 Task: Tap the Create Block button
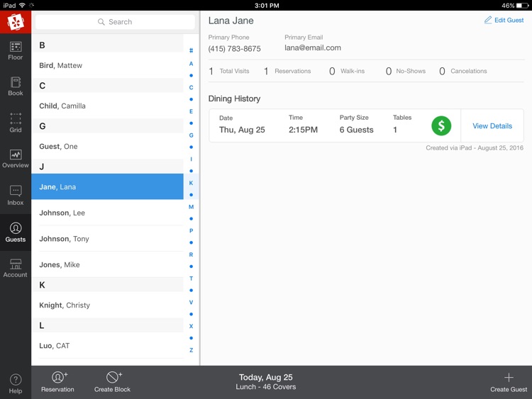pos(112,382)
